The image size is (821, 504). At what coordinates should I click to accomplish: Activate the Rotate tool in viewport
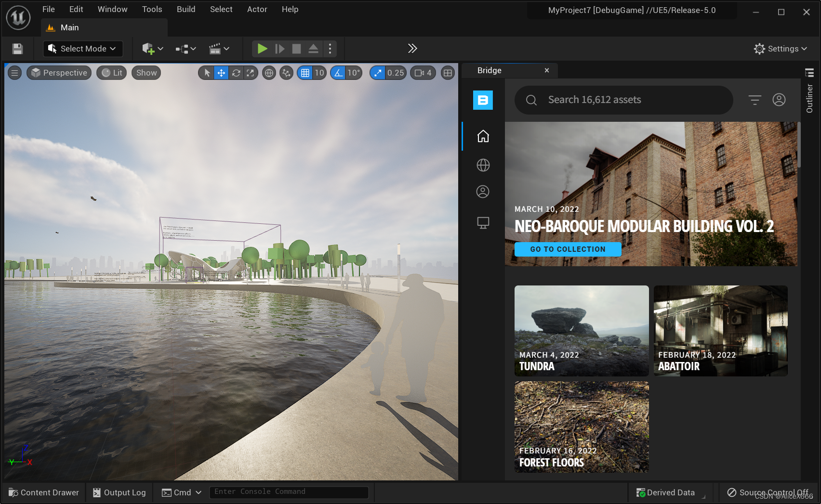[236, 73]
